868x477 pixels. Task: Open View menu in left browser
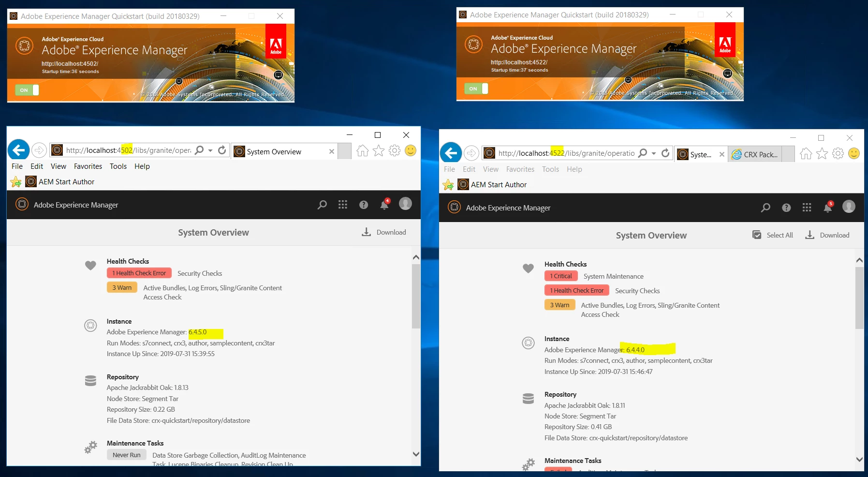pos(59,166)
